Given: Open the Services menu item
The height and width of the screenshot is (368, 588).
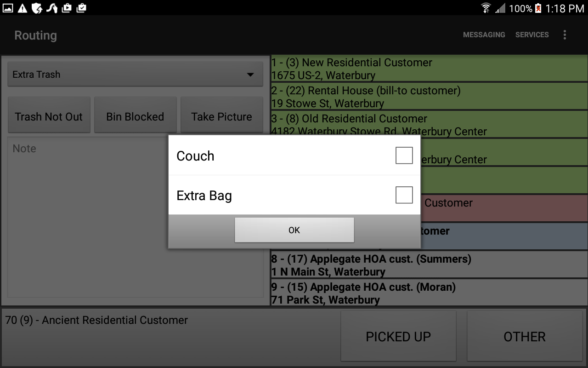Looking at the screenshot, I should click(532, 35).
